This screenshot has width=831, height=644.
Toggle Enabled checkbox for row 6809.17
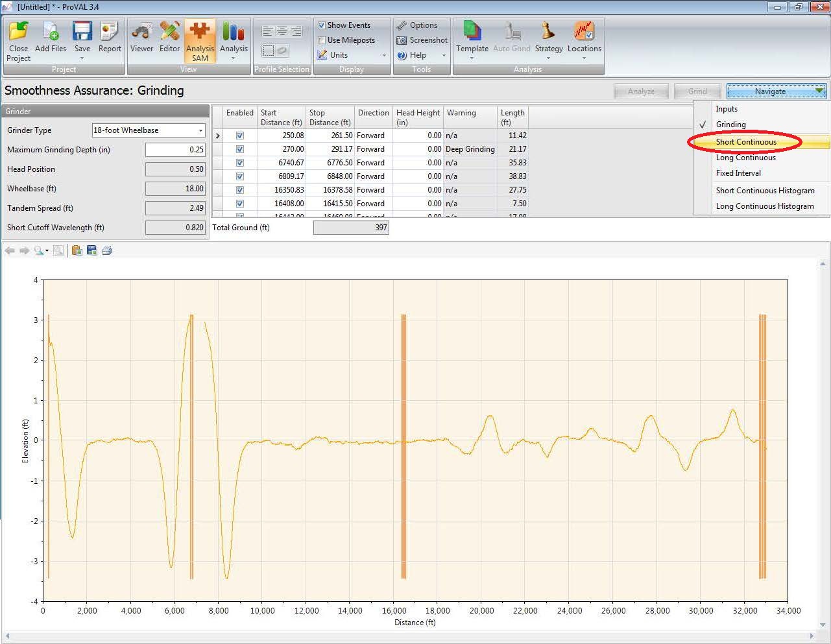click(x=240, y=176)
